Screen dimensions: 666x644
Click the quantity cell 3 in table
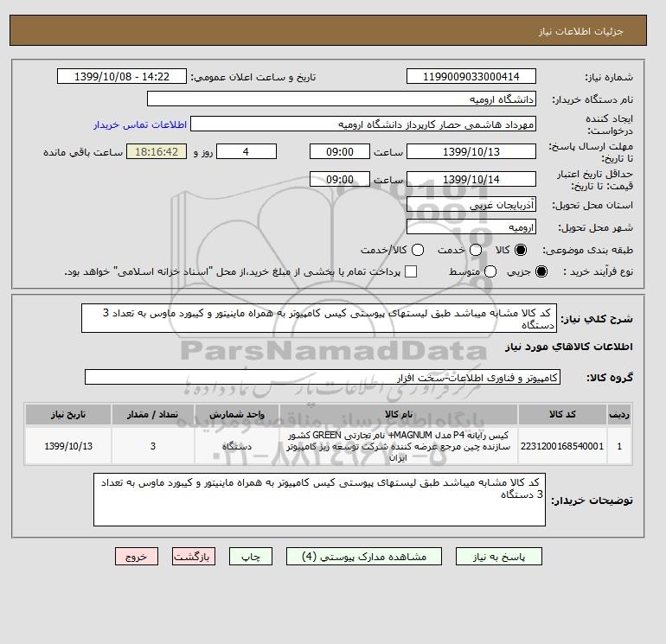coord(153,446)
